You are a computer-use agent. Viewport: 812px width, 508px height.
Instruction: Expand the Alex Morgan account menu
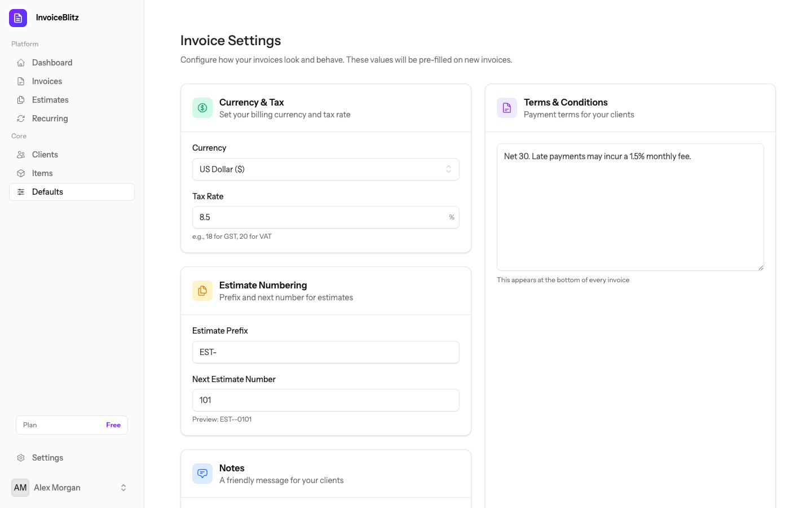click(123, 487)
